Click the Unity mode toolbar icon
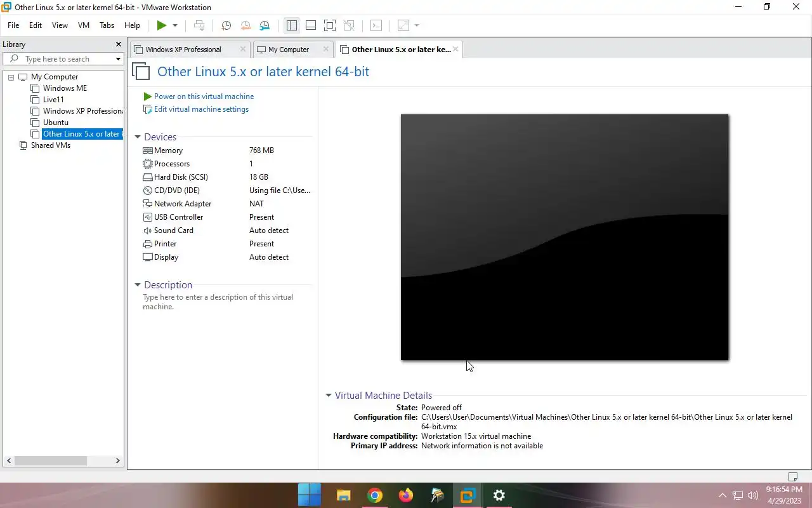Image resolution: width=812 pixels, height=508 pixels. [349, 25]
